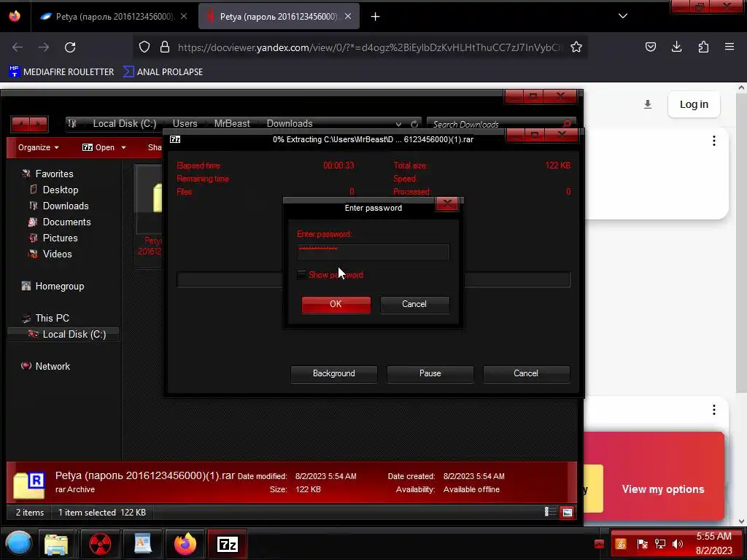Image resolution: width=747 pixels, height=560 pixels.
Task: Send extraction to Background
Action: coord(334,374)
